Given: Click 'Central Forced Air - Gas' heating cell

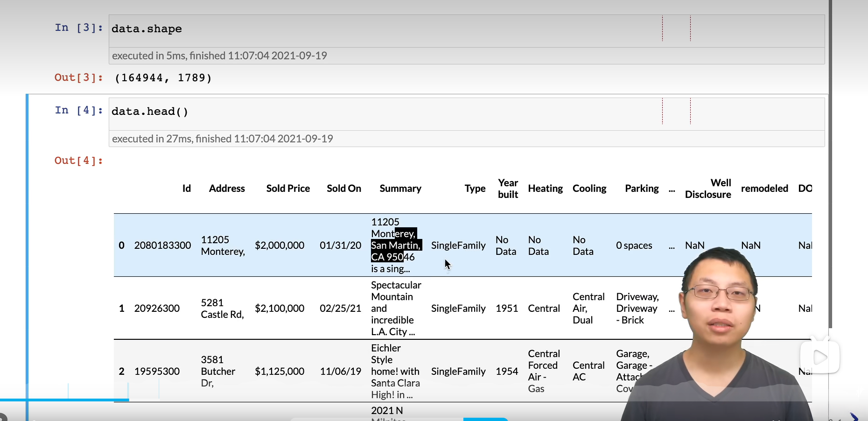Looking at the screenshot, I should click(x=544, y=372).
